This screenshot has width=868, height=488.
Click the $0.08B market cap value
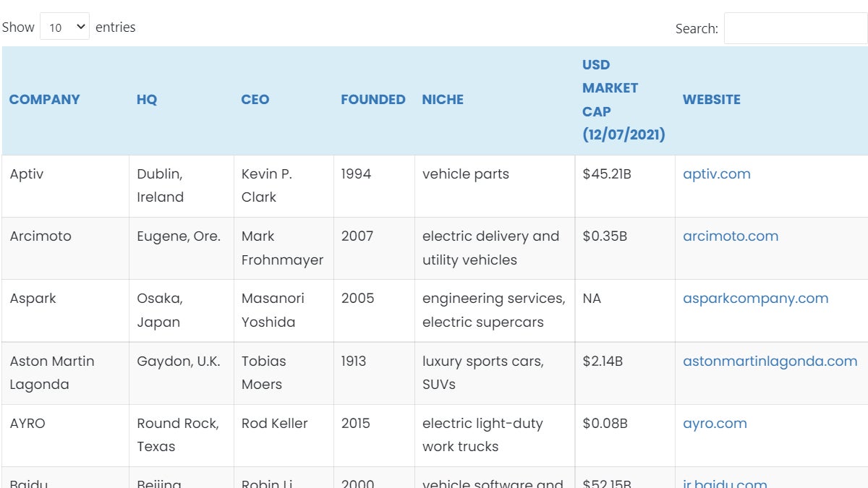[x=605, y=424]
